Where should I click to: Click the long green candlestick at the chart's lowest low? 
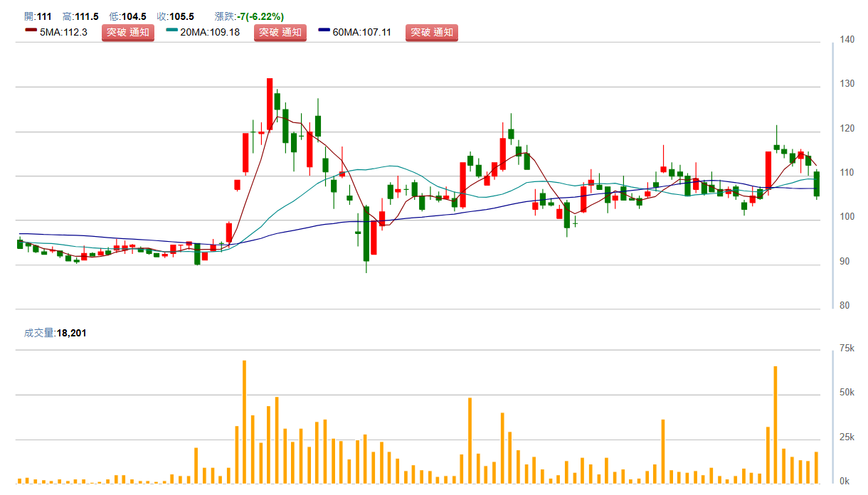pos(366,234)
